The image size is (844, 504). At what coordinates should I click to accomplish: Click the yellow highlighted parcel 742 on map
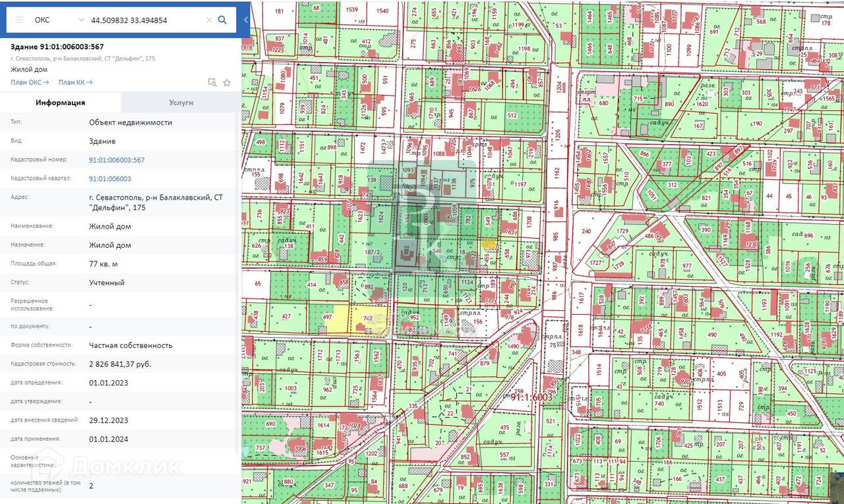tap(367, 320)
